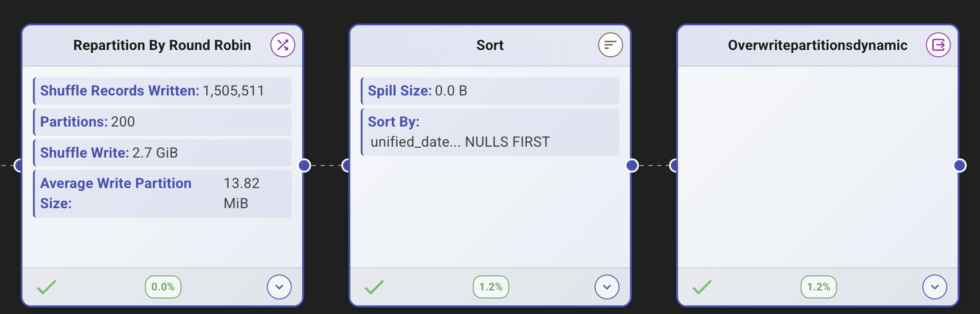Viewport: 980px width, 314px height.
Task: Click green checkmark on Repartition By Round Robin
Action: click(x=47, y=287)
